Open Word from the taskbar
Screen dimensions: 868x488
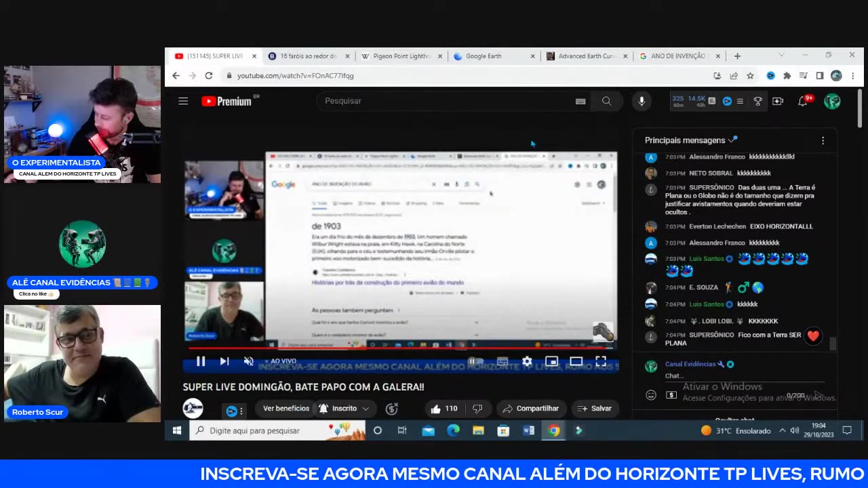528,430
